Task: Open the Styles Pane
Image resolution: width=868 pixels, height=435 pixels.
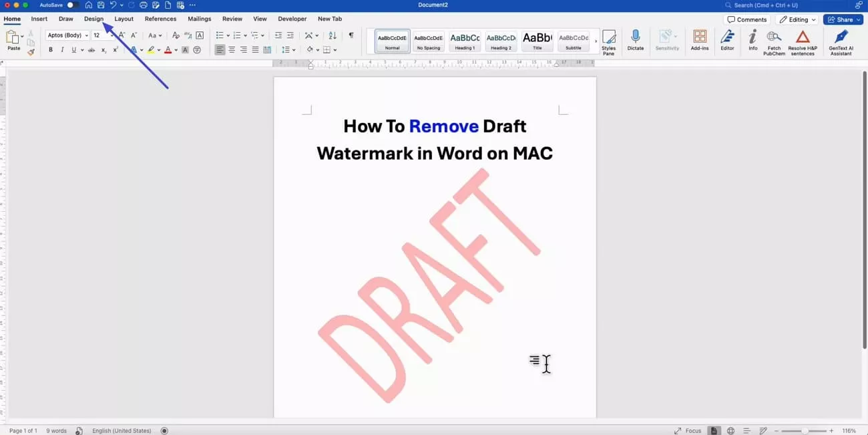Action: pos(609,41)
